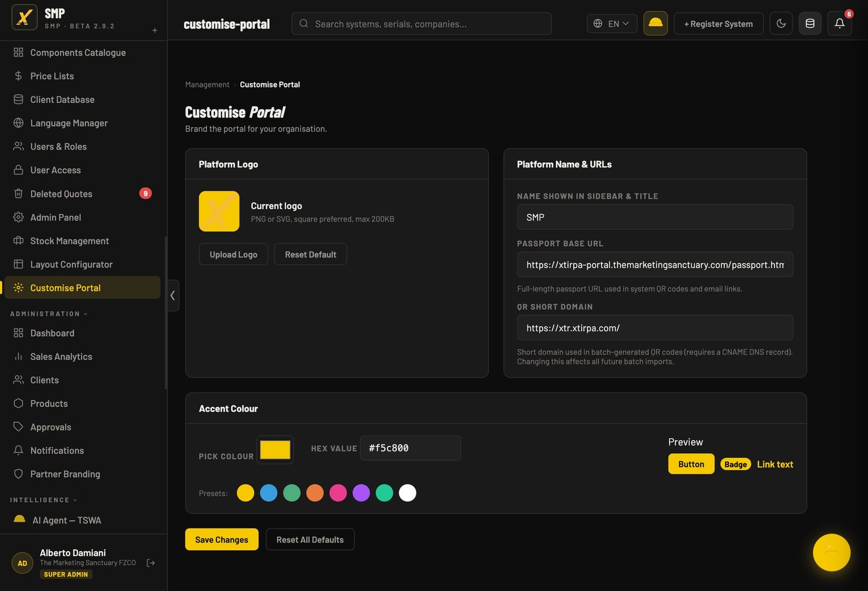Click the Clients people icon
868x591 pixels.
click(x=18, y=380)
